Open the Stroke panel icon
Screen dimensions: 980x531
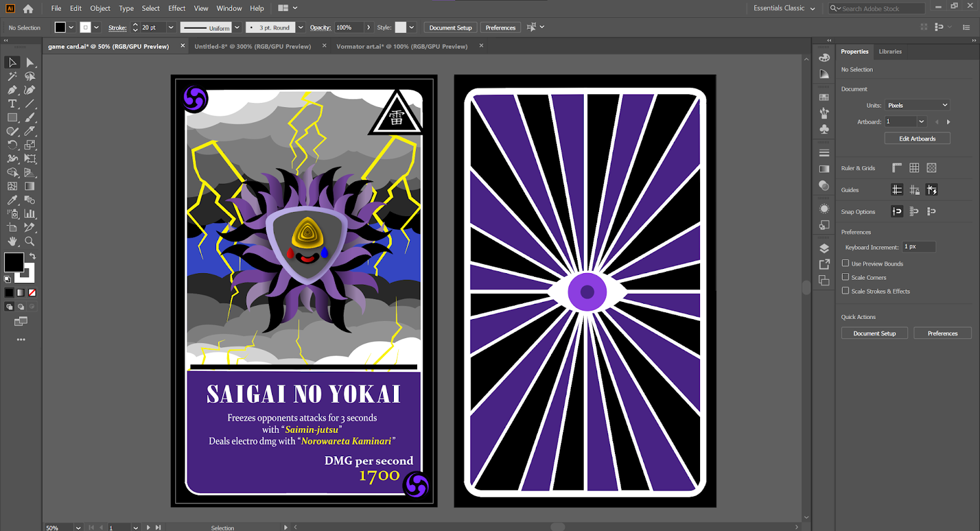tap(824, 153)
